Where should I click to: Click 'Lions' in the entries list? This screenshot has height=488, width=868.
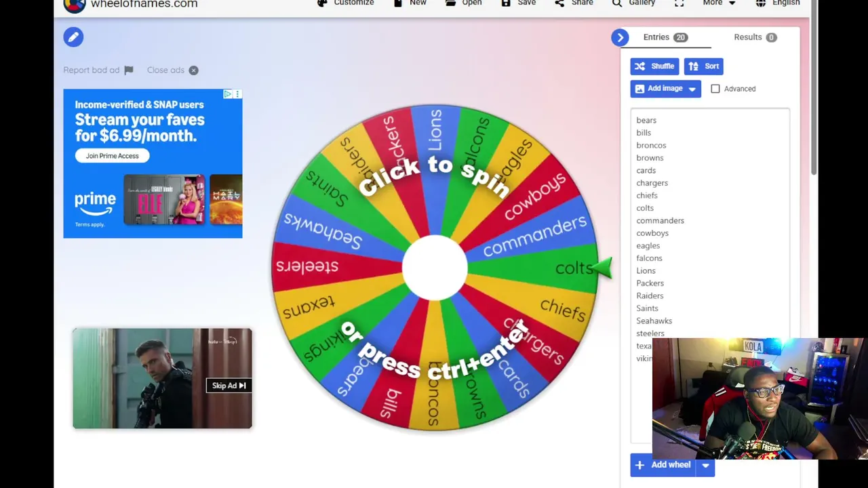(x=646, y=271)
